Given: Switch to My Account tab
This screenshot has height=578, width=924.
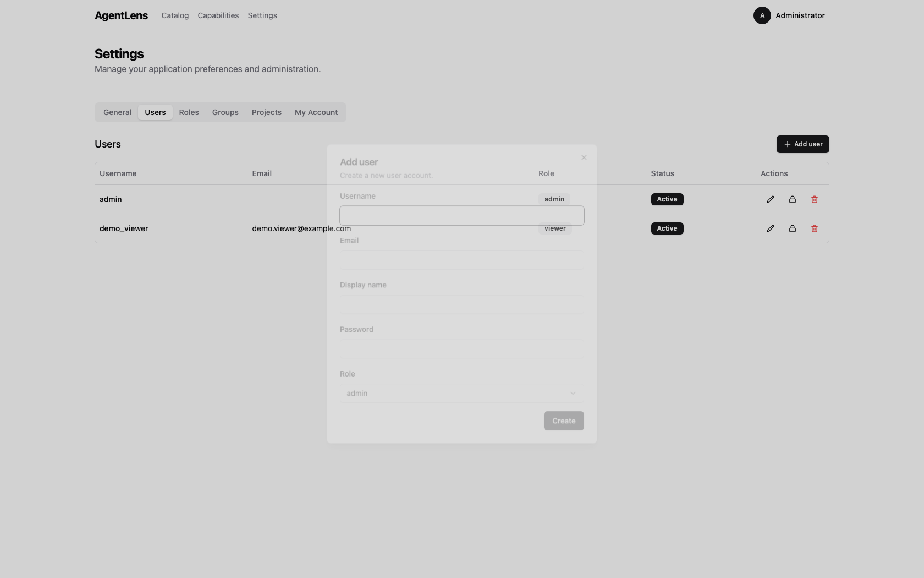Looking at the screenshot, I should (316, 112).
